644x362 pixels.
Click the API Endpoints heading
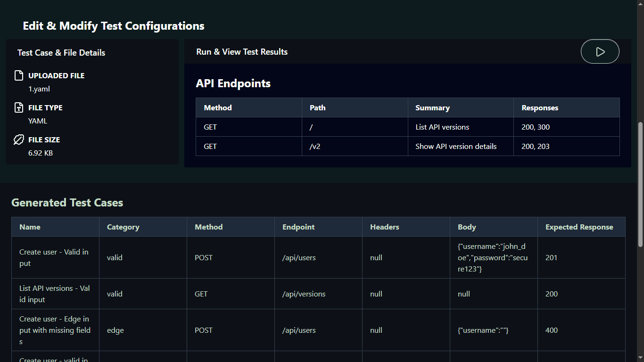[x=233, y=83]
